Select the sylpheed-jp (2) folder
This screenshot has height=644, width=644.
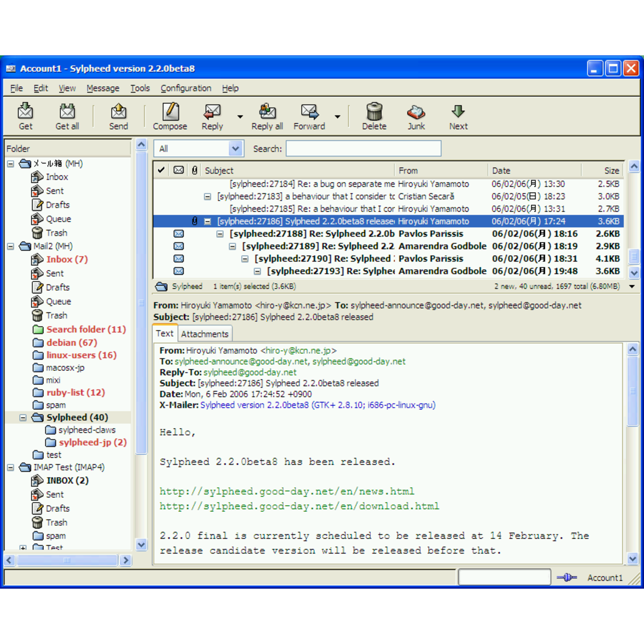(93, 442)
